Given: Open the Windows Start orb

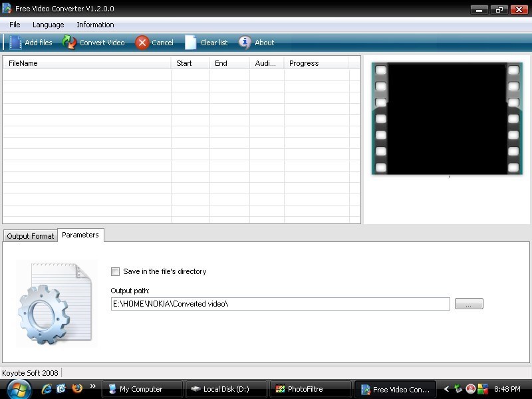Looking at the screenshot, I should click(x=19, y=389).
